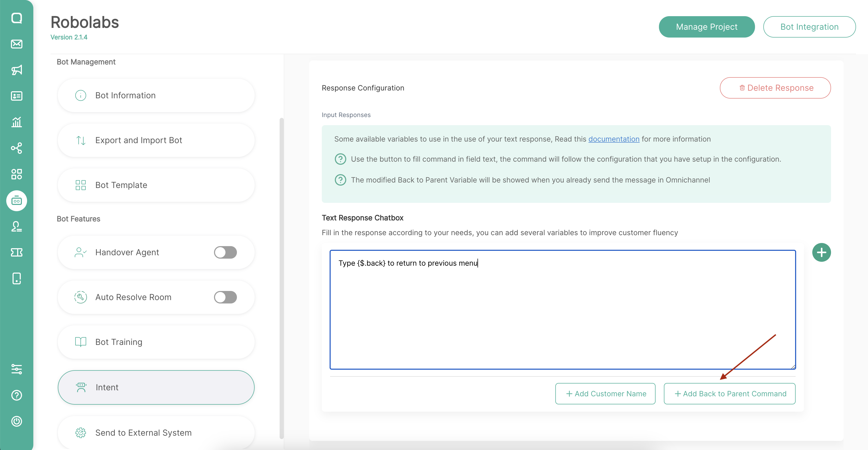Open the share integration nodes icon
This screenshot has height=450, width=868.
click(x=16, y=148)
